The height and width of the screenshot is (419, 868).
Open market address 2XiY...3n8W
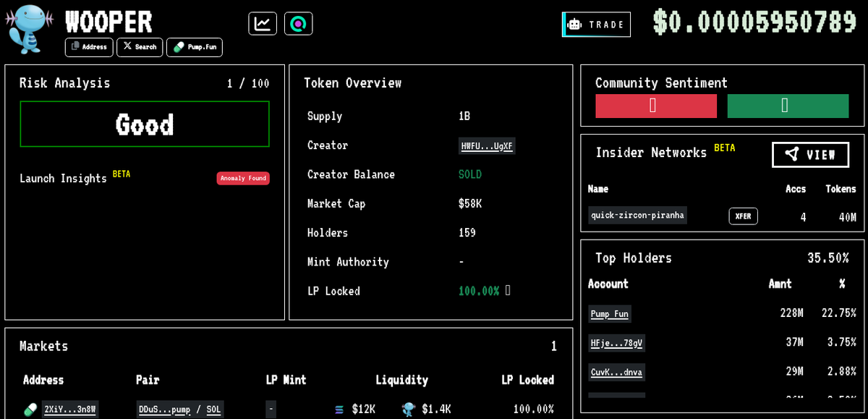pos(70,409)
